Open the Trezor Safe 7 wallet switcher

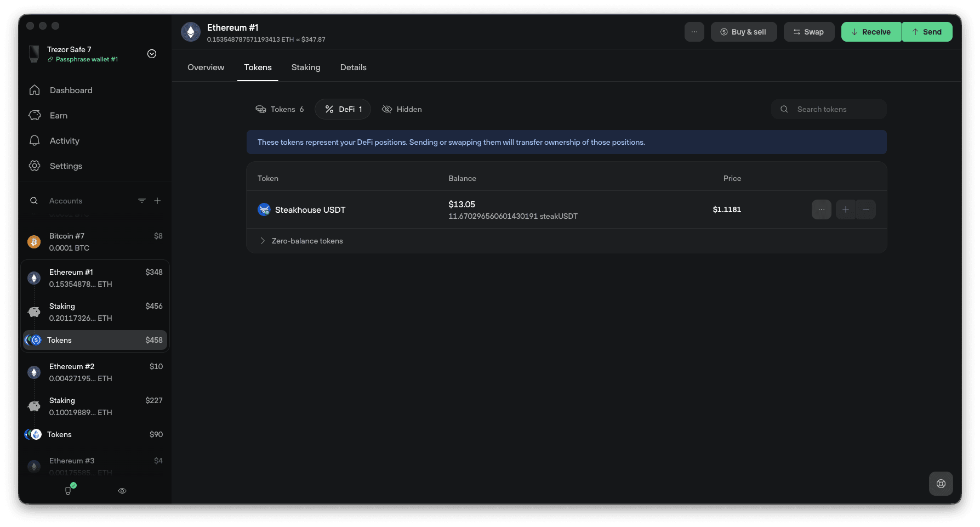(152, 54)
